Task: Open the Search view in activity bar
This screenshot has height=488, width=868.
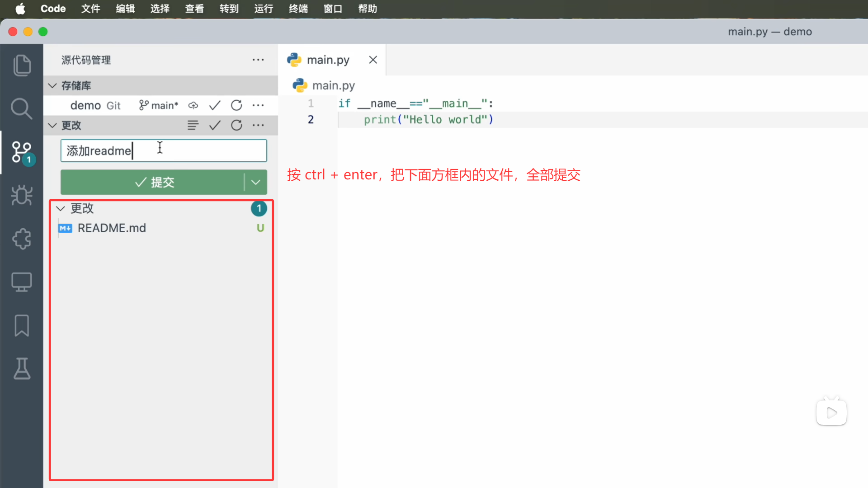Action: (22, 108)
